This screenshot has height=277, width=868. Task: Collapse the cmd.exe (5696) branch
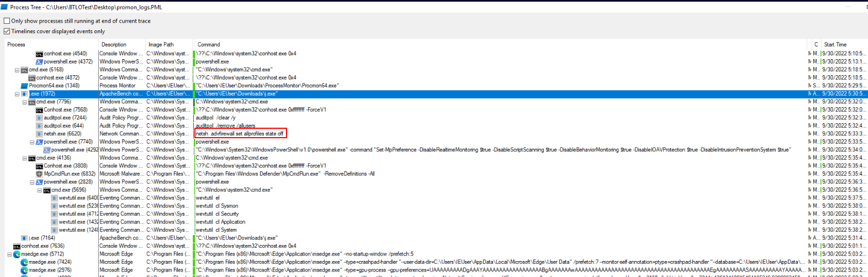click(40, 190)
